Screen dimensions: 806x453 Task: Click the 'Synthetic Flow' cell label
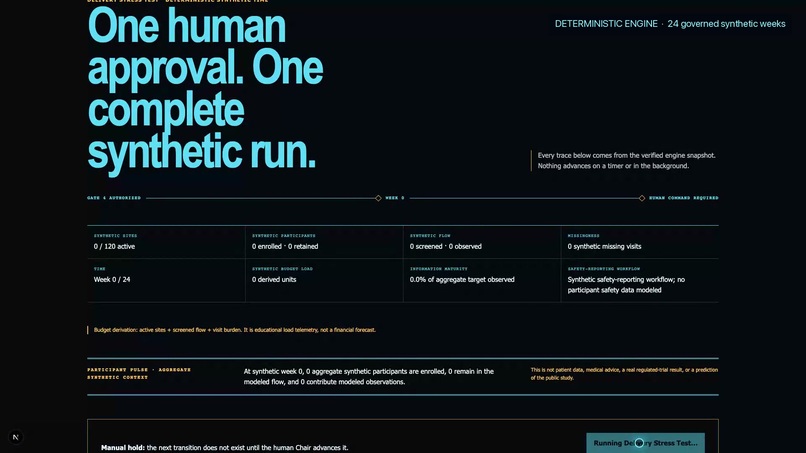[430, 235]
